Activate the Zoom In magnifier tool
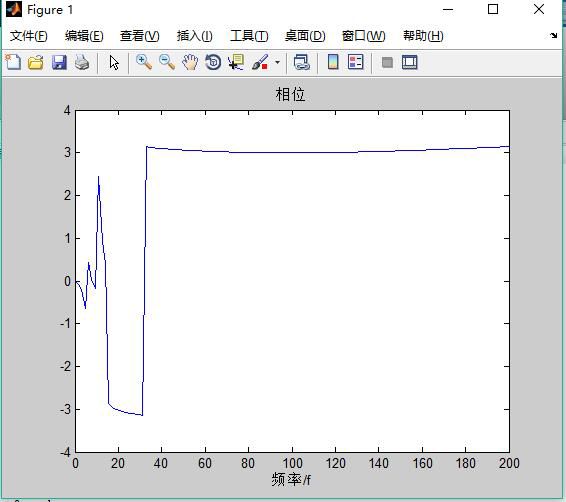The width and height of the screenshot is (566, 502). tap(144, 62)
